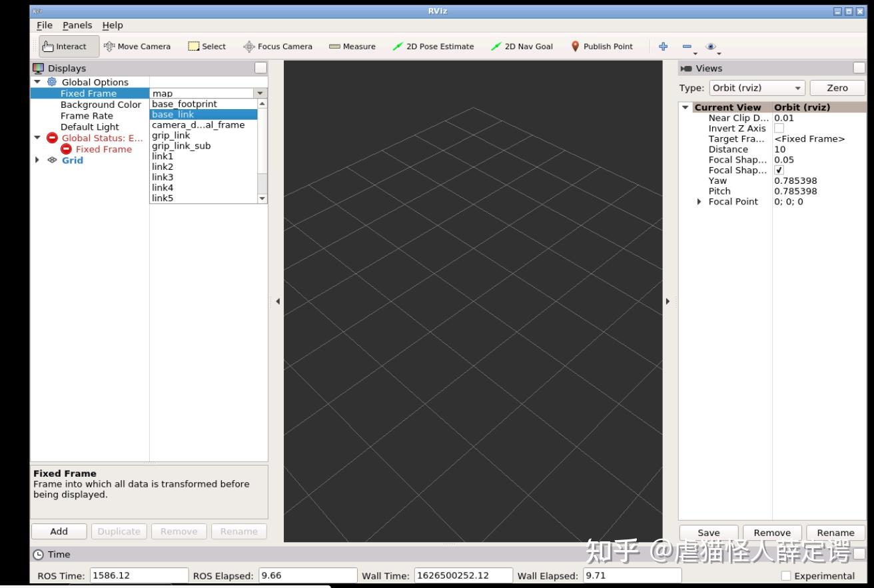The image size is (874, 588).
Task: Open the Help menu
Action: coord(113,25)
